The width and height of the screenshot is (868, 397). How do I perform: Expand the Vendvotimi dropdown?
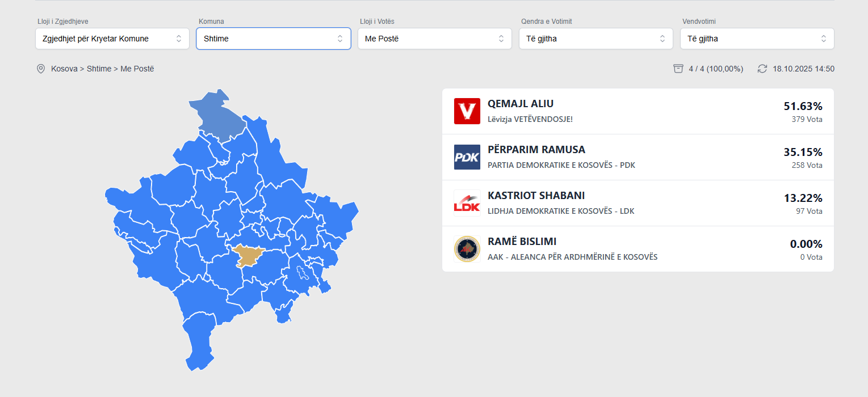point(757,39)
